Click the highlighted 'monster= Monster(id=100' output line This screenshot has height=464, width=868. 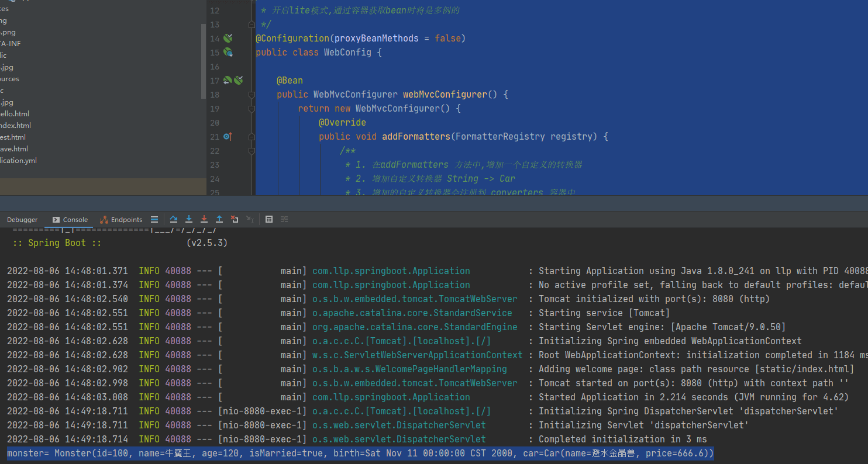click(360, 453)
